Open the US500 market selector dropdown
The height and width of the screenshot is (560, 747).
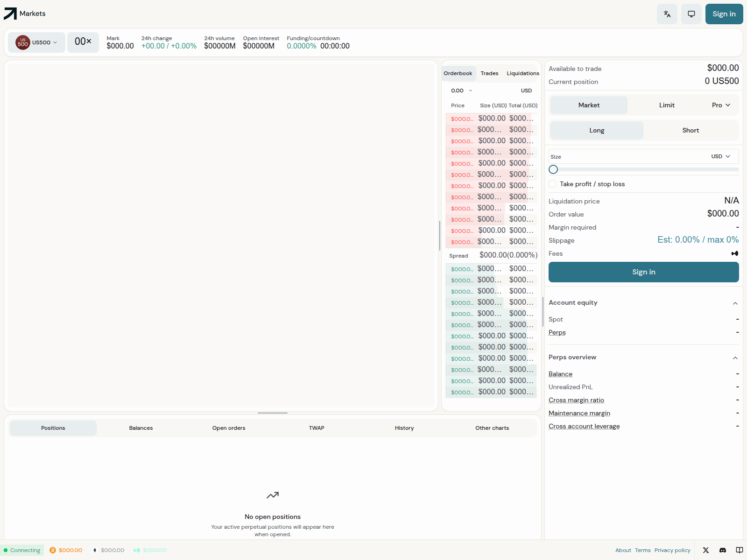tap(36, 42)
